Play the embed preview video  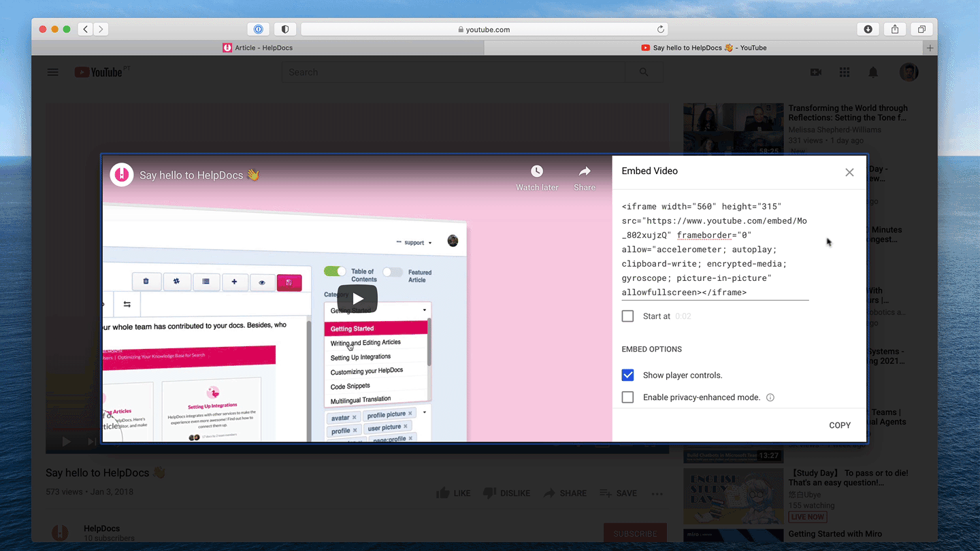[x=357, y=299]
